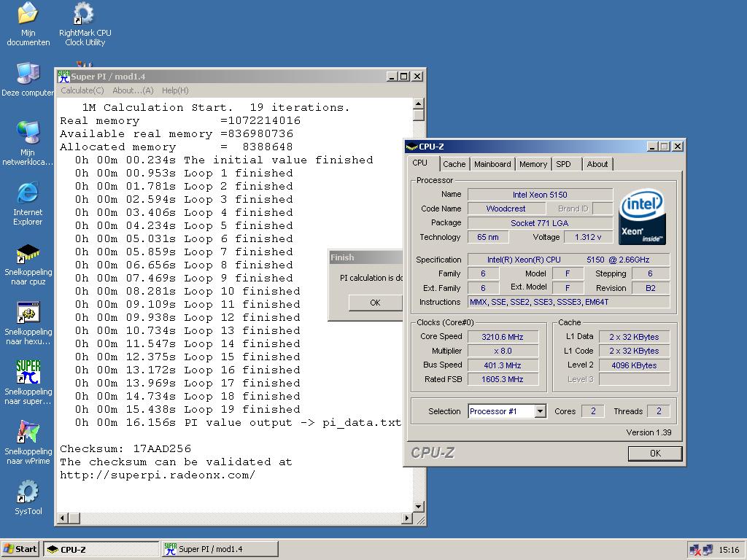This screenshot has width=747, height=560.
Task: Close the CPU-Z window
Action: point(677,147)
